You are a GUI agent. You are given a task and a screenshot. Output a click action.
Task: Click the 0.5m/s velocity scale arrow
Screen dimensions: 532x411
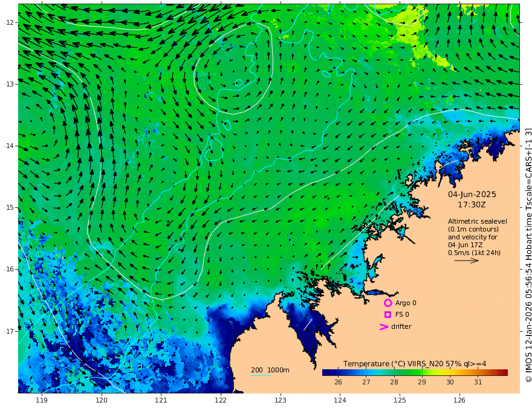(467, 261)
